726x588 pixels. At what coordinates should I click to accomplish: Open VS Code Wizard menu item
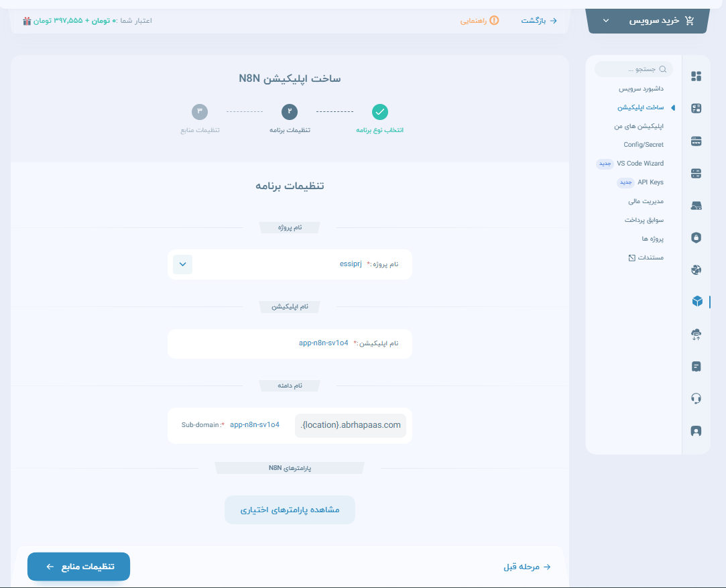click(640, 164)
